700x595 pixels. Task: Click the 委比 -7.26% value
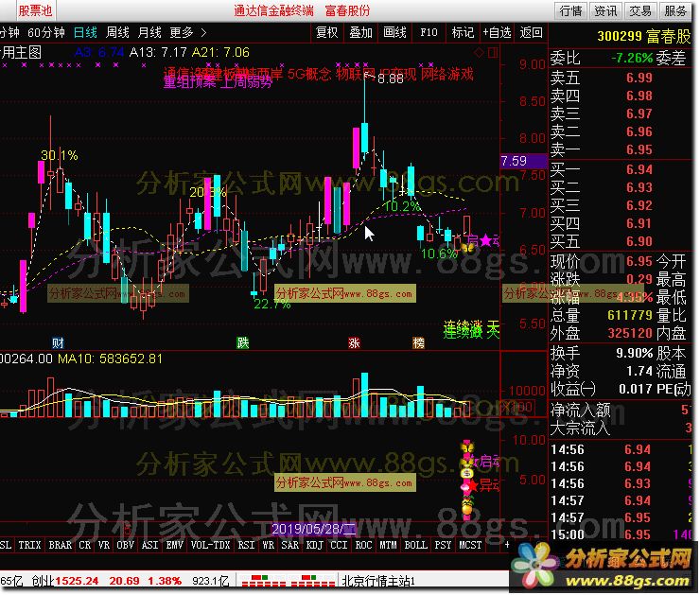click(x=631, y=58)
